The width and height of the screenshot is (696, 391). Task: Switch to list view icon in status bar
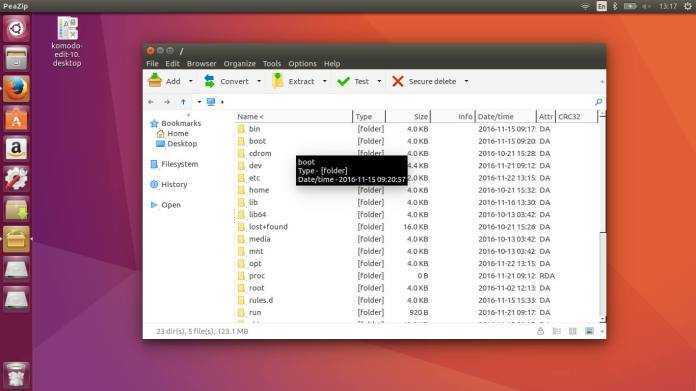tap(573, 331)
